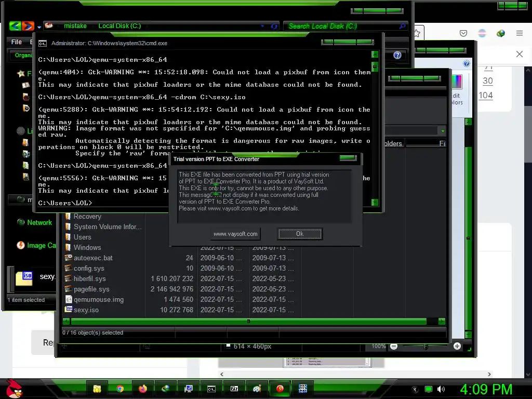532x399 pixels.
Task: Select qemumouse.img in the file list
Action: click(x=98, y=300)
